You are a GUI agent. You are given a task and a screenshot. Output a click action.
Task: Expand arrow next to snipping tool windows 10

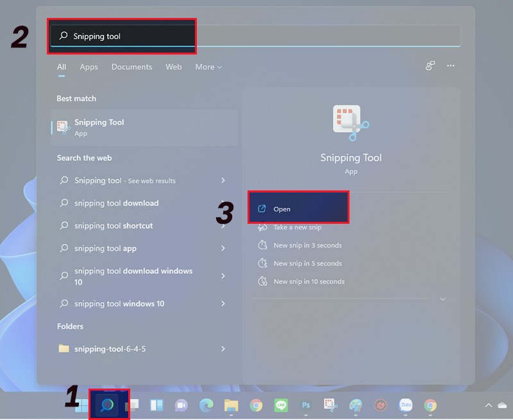pyautogui.click(x=223, y=303)
